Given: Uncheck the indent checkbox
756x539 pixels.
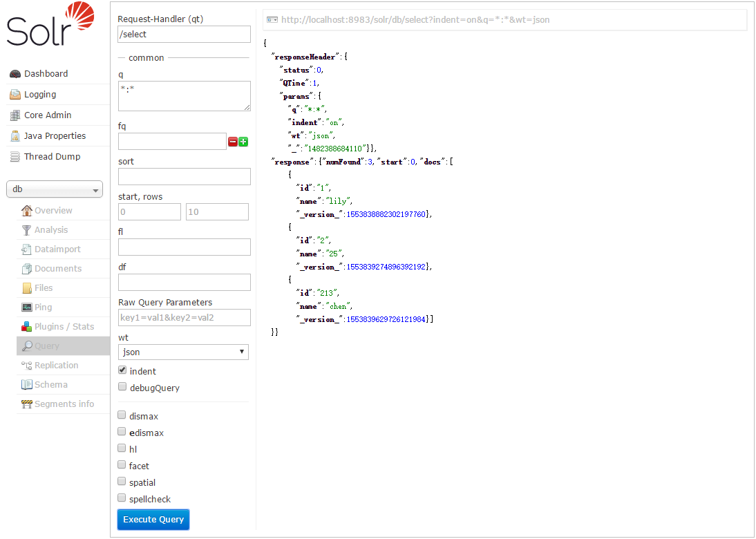Looking at the screenshot, I should pos(122,370).
